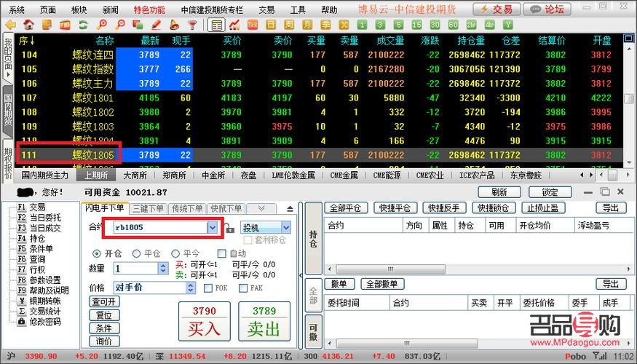Toggle the 套利移仓 checkbox

point(248,240)
